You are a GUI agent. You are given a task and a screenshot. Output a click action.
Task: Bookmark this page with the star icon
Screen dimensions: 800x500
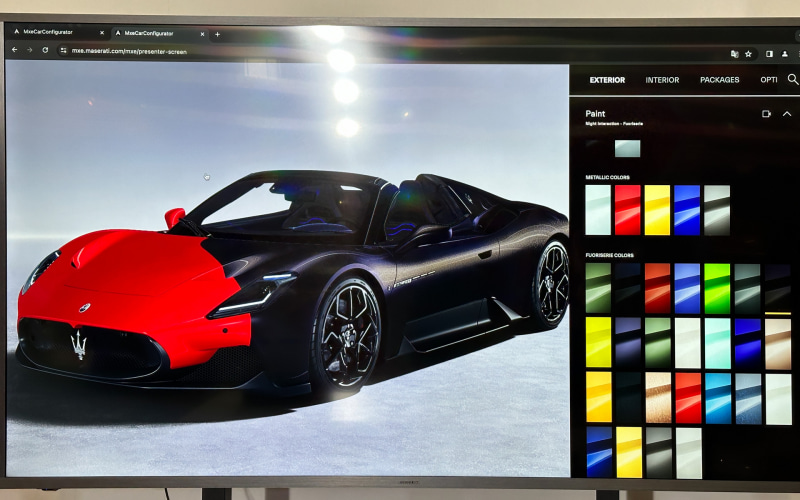click(x=748, y=54)
